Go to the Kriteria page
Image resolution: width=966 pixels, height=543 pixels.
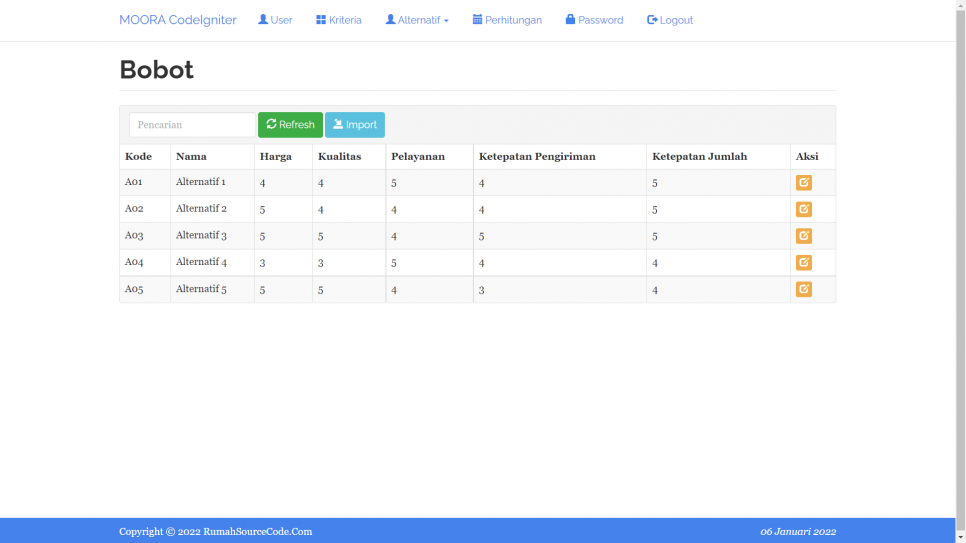pyautogui.click(x=338, y=20)
